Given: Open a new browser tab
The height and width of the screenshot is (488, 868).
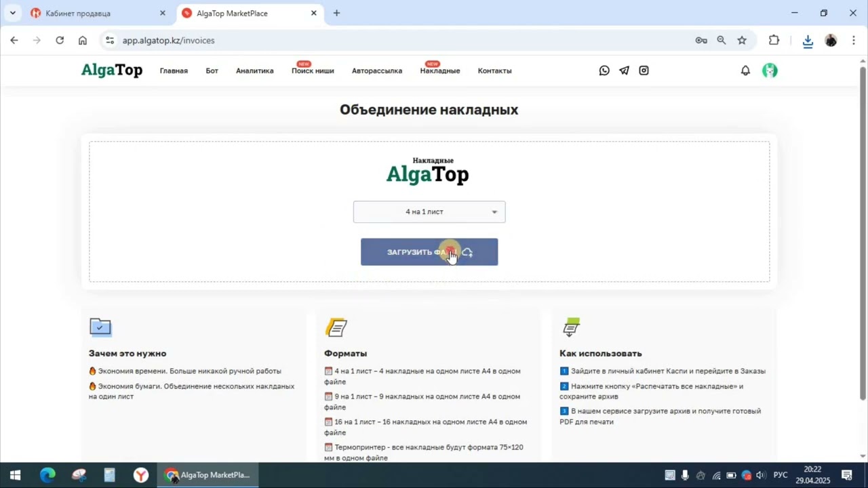Looking at the screenshot, I should click(x=336, y=13).
